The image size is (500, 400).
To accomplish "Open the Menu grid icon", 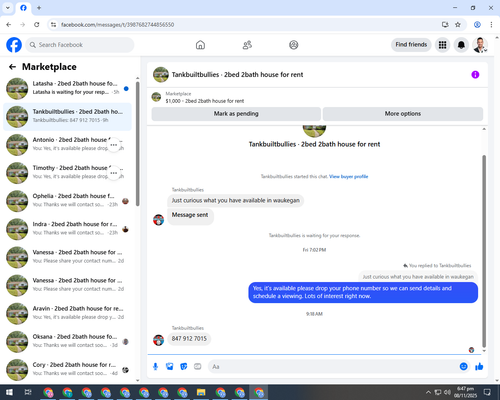I will click(442, 45).
